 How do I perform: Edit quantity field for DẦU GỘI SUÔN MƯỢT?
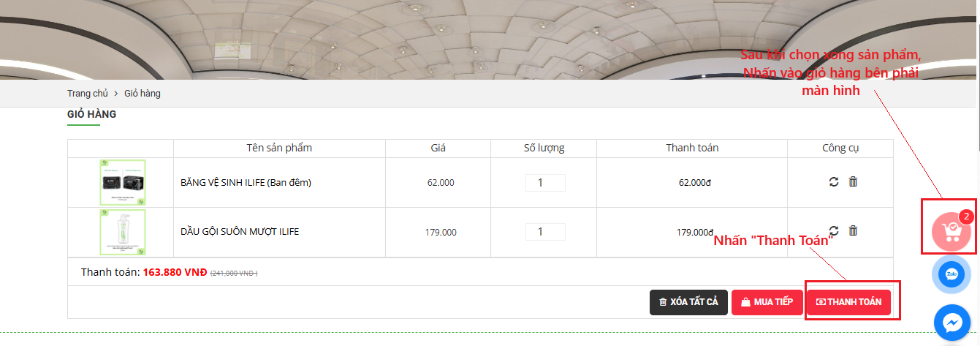click(x=544, y=232)
